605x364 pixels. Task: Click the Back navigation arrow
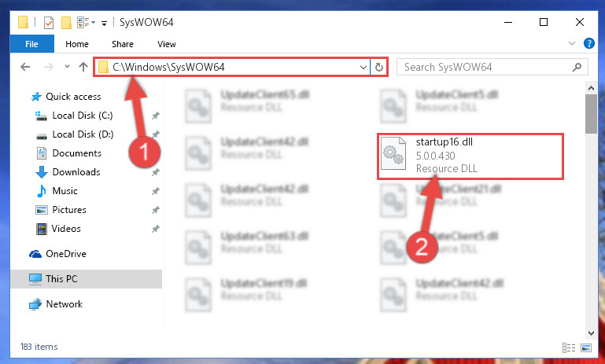pos(25,67)
